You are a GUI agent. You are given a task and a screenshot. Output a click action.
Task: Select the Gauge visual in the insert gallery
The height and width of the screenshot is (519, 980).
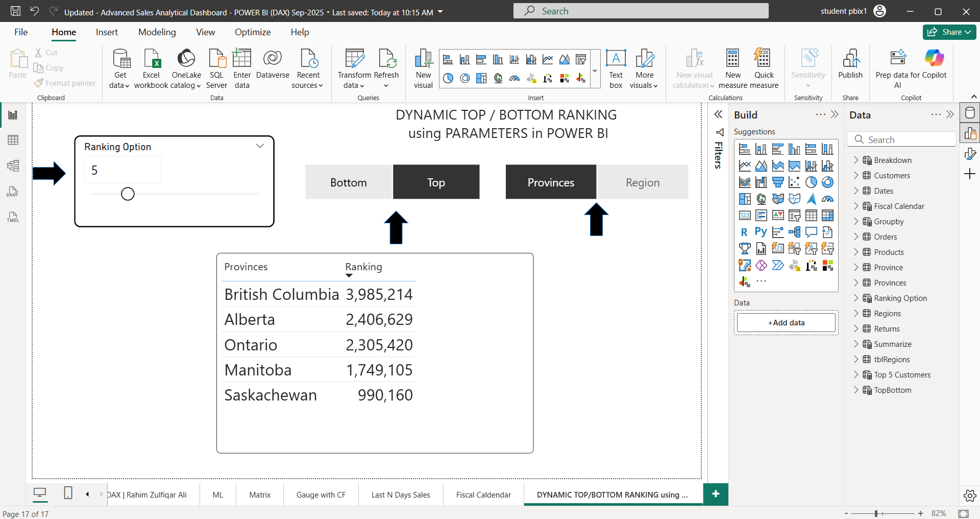[514, 78]
